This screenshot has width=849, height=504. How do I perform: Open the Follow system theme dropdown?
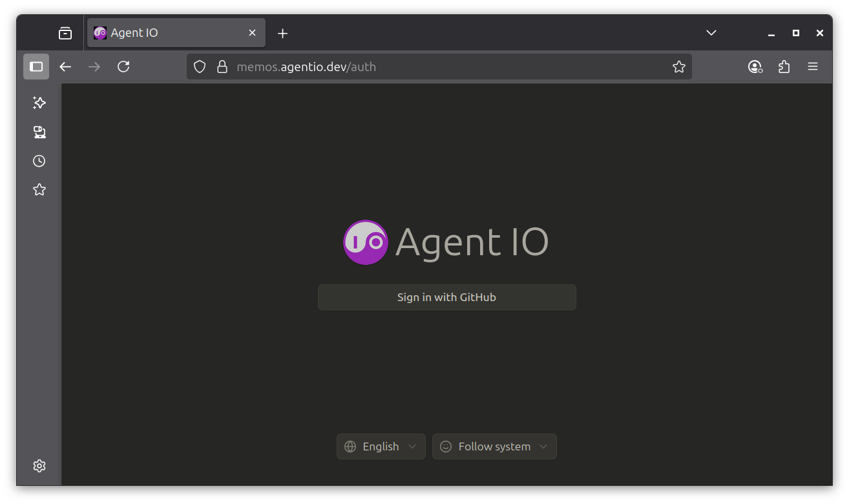494,446
